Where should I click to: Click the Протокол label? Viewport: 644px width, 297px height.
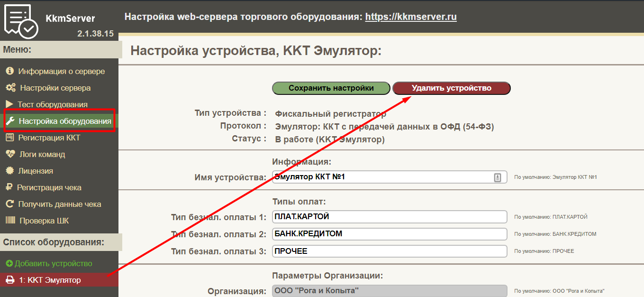(x=243, y=126)
